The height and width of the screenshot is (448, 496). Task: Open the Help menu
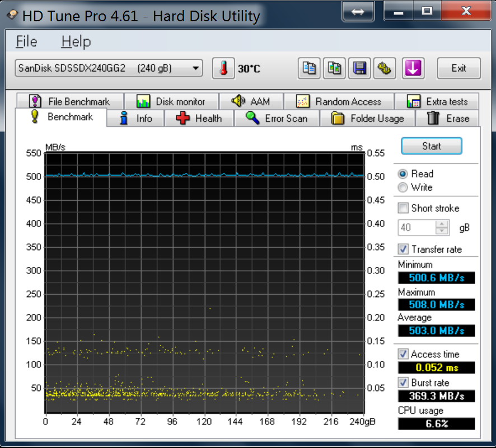tap(76, 41)
